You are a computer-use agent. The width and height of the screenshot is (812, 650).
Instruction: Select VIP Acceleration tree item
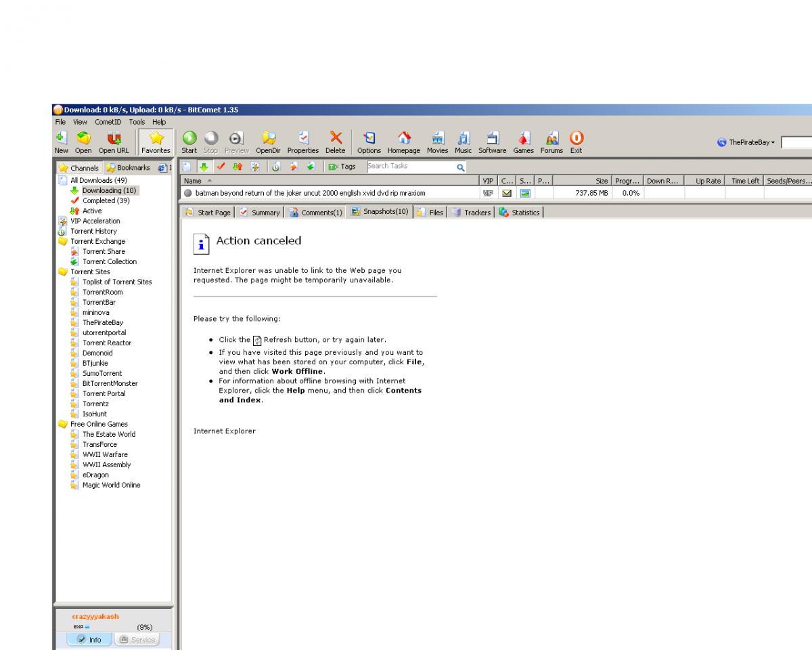tap(95, 221)
